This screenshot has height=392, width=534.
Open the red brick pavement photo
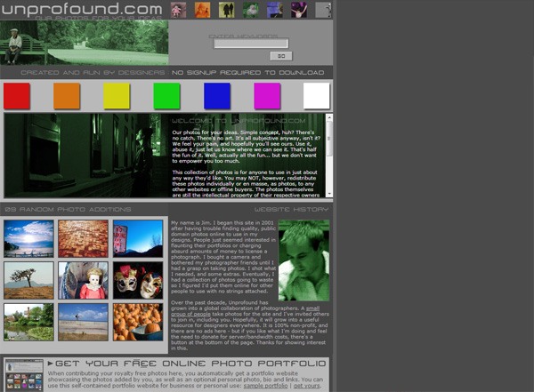pyautogui.click(x=83, y=238)
